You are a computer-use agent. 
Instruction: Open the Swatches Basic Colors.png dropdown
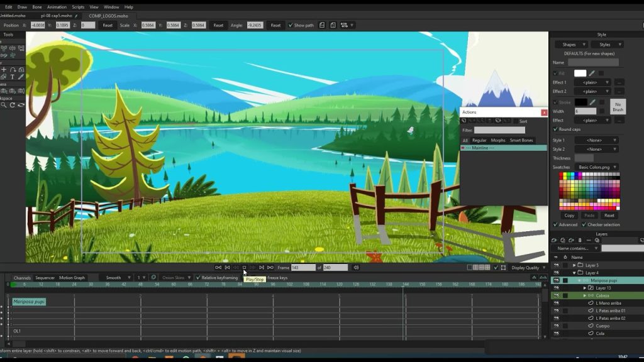click(x=596, y=167)
